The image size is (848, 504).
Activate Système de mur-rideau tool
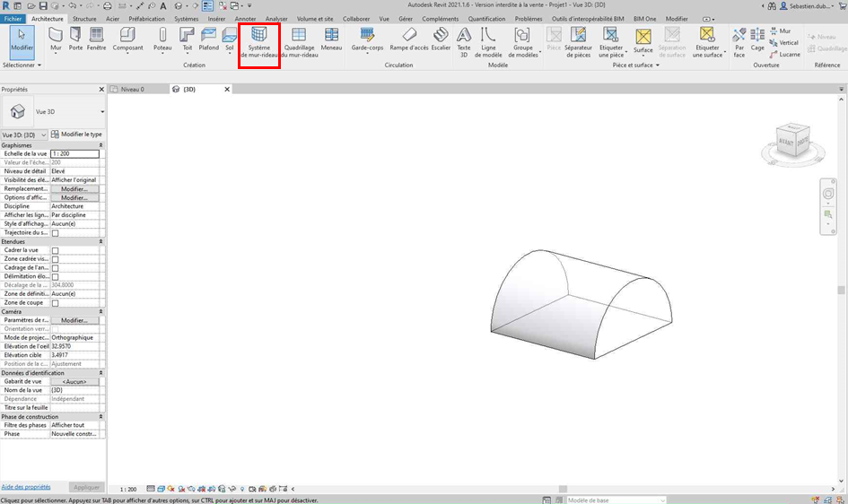click(259, 41)
